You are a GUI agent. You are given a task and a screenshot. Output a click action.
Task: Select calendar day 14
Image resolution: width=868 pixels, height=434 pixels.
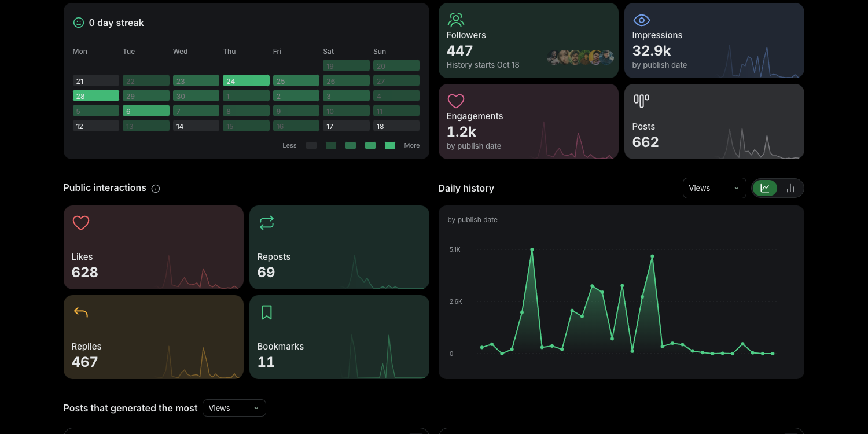pyautogui.click(x=196, y=126)
